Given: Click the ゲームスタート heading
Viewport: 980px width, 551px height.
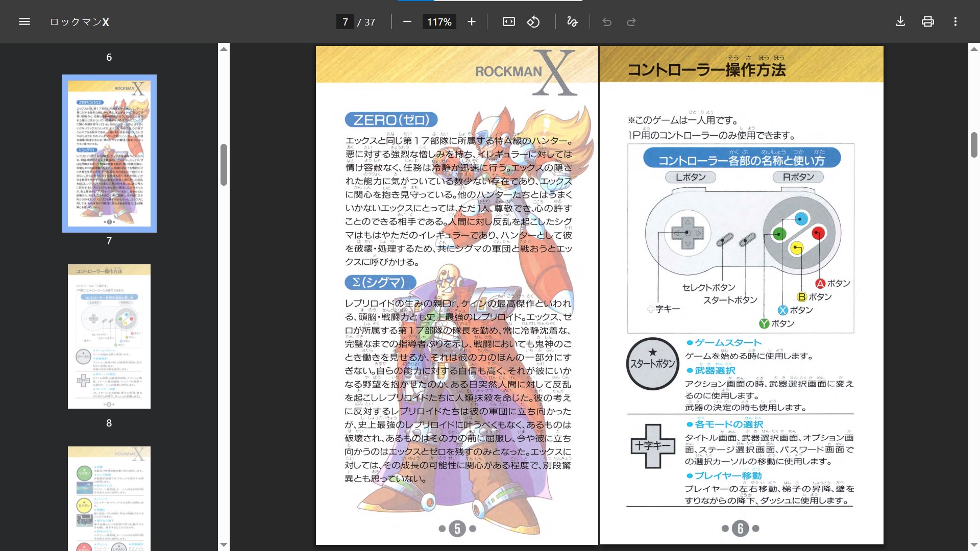Looking at the screenshot, I should 724,342.
